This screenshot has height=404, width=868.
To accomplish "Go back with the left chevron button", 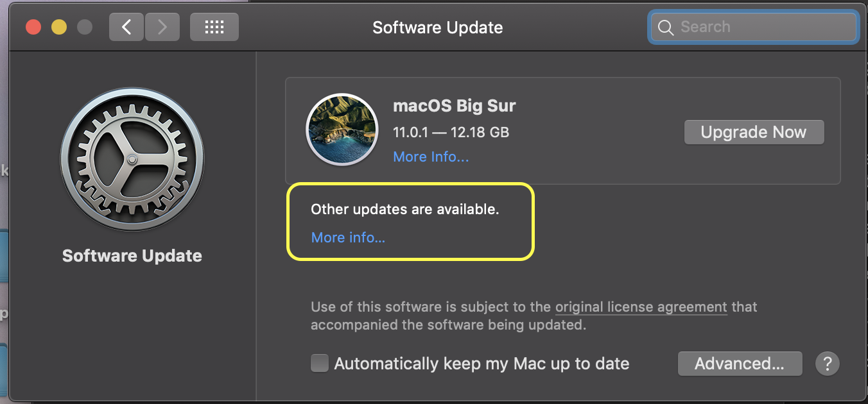I will (126, 27).
